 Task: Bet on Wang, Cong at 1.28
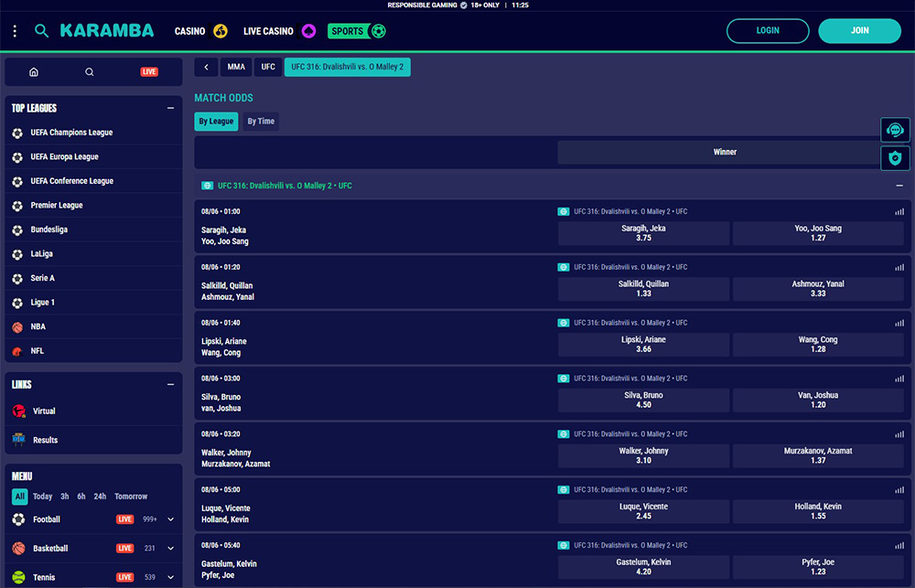[818, 344]
